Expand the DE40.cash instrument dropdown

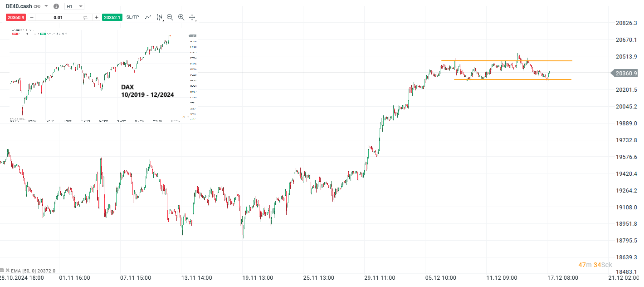click(x=46, y=6)
